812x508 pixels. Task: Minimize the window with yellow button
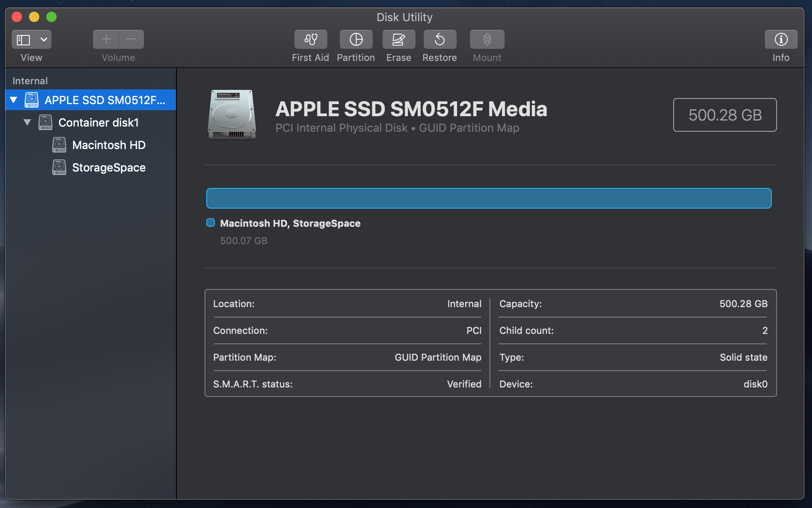pos(34,17)
